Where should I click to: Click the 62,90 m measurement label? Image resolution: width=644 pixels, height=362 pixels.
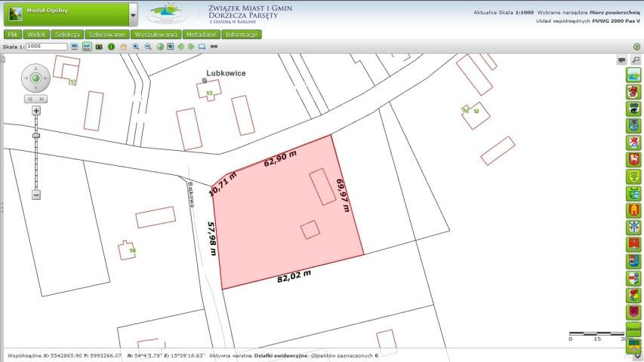280,158
